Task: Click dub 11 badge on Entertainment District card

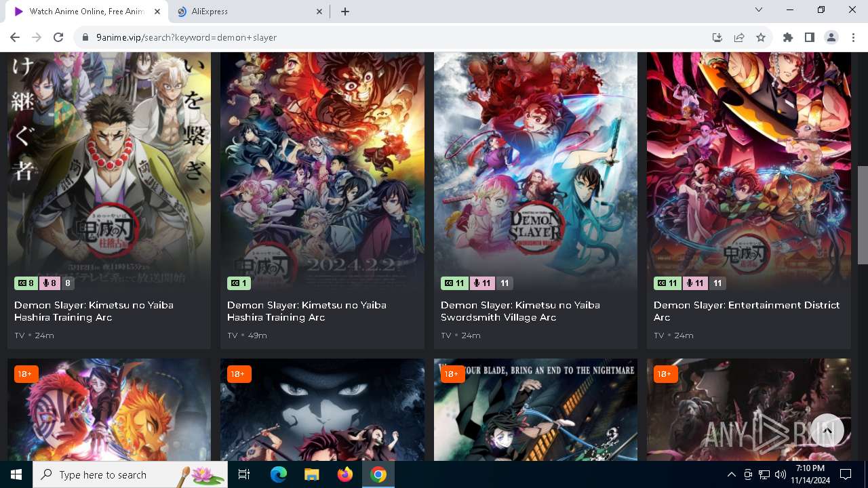Action: pyautogui.click(x=695, y=283)
